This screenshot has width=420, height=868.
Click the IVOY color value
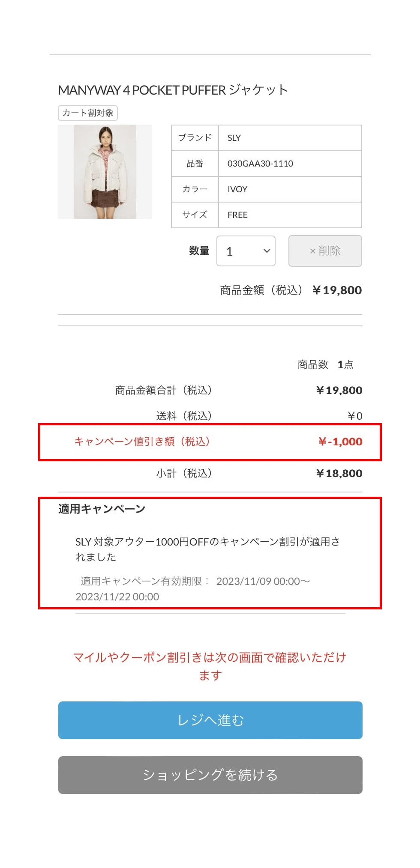coord(237,189)
